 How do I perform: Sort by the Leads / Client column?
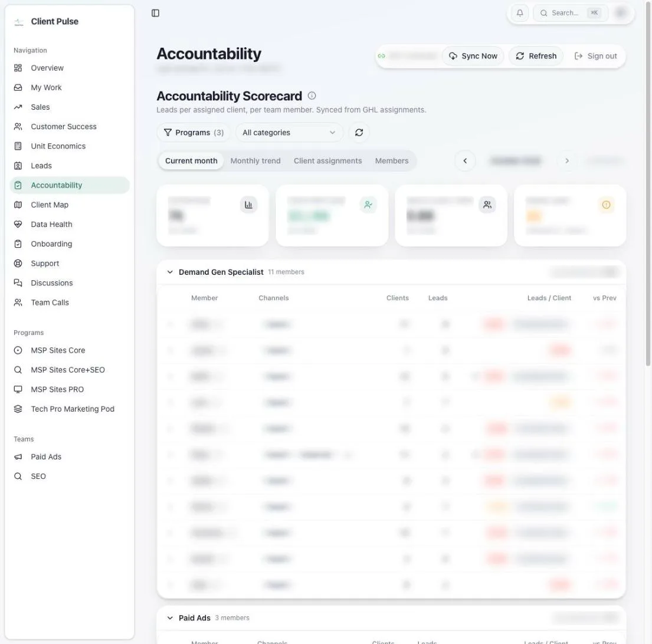[549, 298]
